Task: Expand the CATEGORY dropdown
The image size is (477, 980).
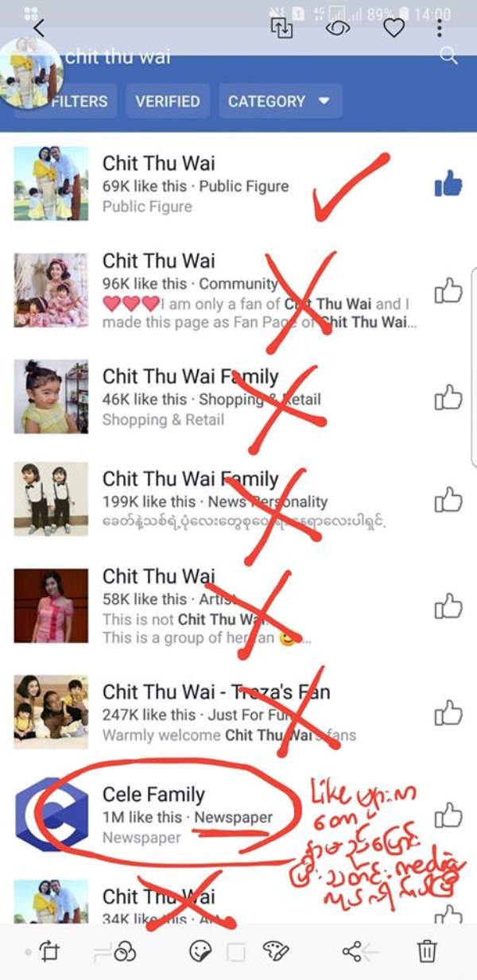Action: tap(280, 102)
